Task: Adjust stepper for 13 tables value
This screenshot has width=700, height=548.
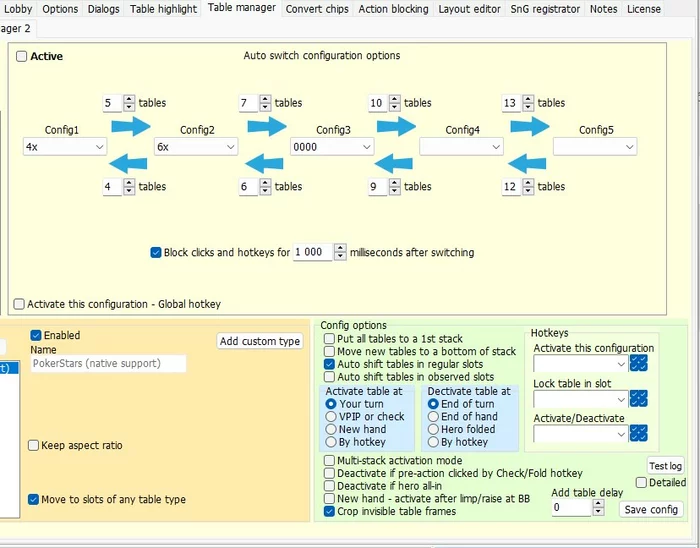Action: point(528,103)
